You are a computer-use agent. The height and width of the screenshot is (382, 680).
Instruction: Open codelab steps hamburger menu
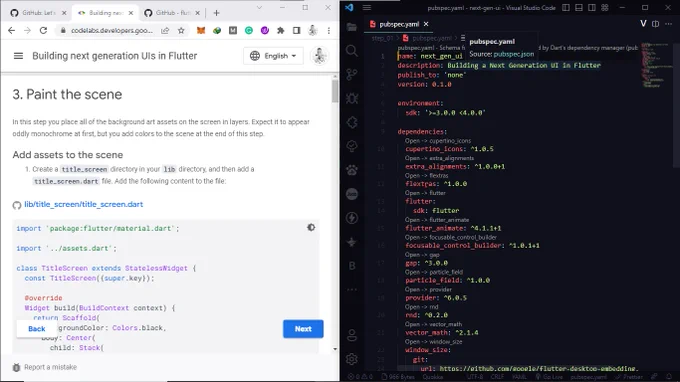pyautogui.click(x=18, y=56)
